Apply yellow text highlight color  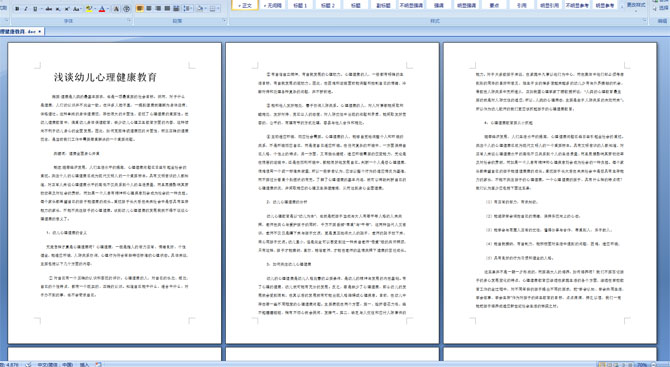click(x=89, y=9)
